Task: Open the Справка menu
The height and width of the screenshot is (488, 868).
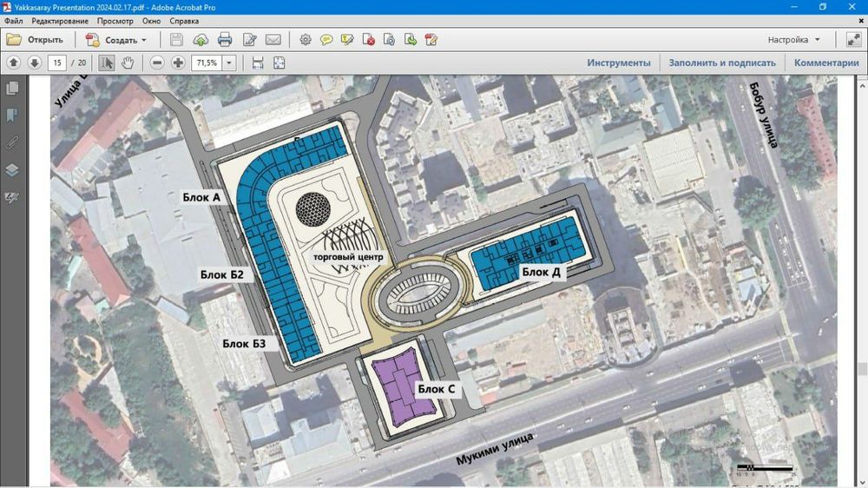Action: pos(184,21)
